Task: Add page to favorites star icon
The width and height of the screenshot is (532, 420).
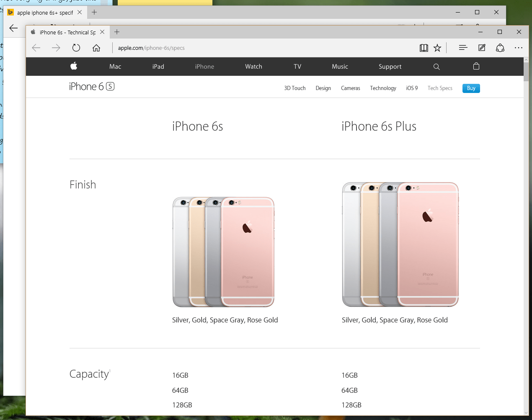Action: [x=437, y=48]
